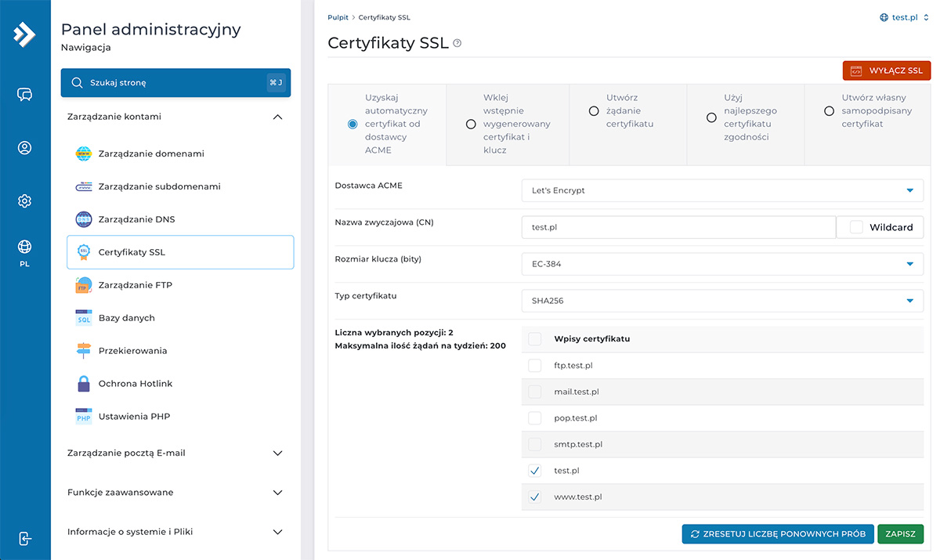
Task: Enable the Wildcard checkbox
Action: (856, 227)
